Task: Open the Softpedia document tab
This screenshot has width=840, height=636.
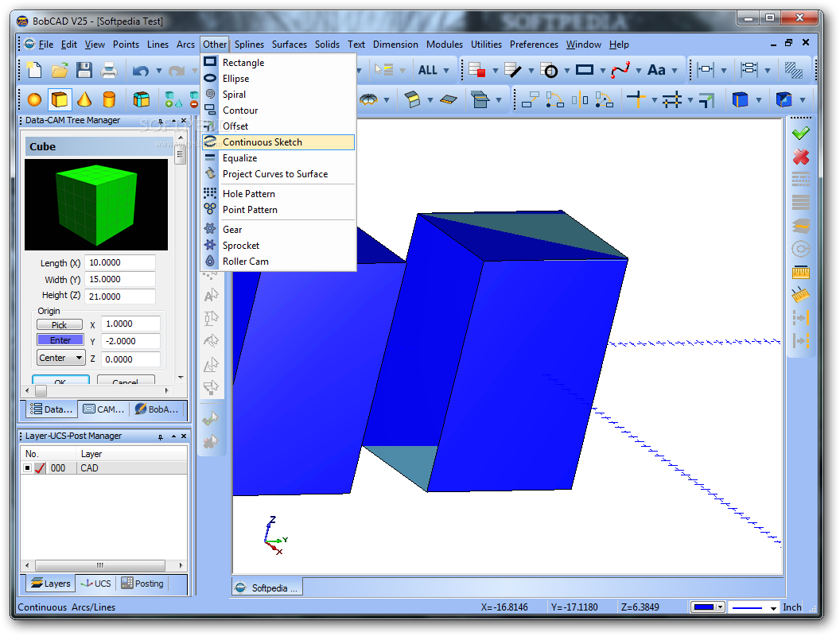Action: pyautogui.click(x=267, y=588)
